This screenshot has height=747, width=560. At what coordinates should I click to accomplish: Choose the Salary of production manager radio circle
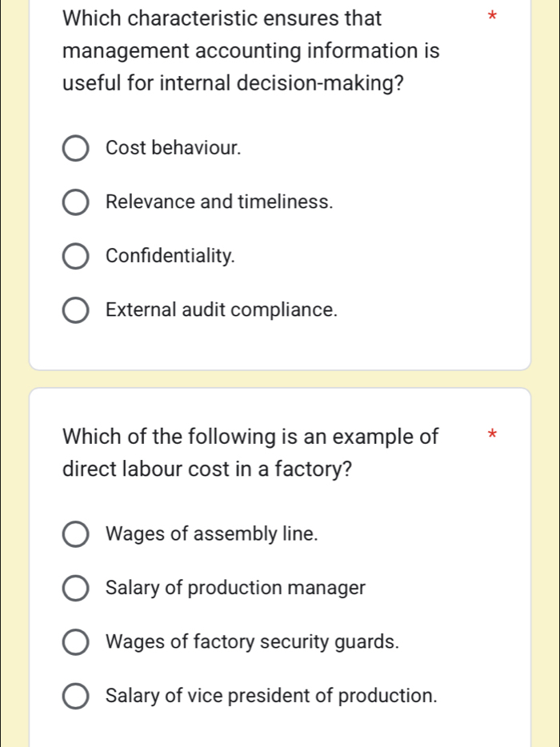(76, 589)
